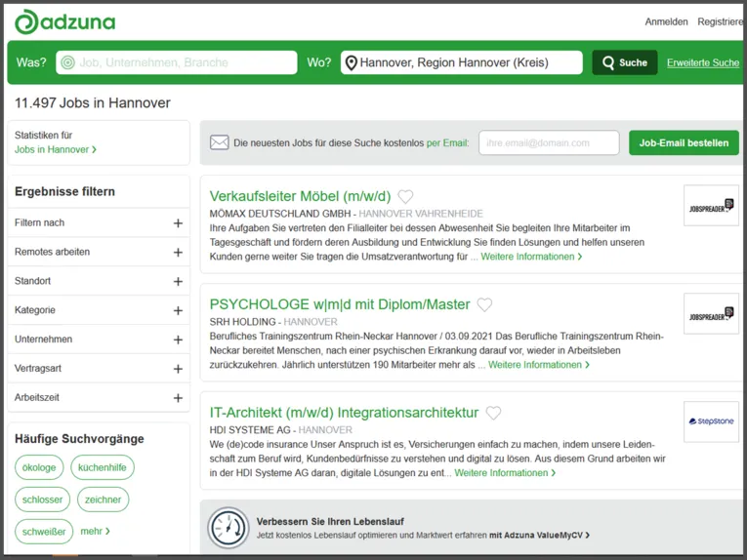747x560 pixels.
Task: Click the 11.497 Jobs in Hannover heading
Action: click(x=93, y=102)
